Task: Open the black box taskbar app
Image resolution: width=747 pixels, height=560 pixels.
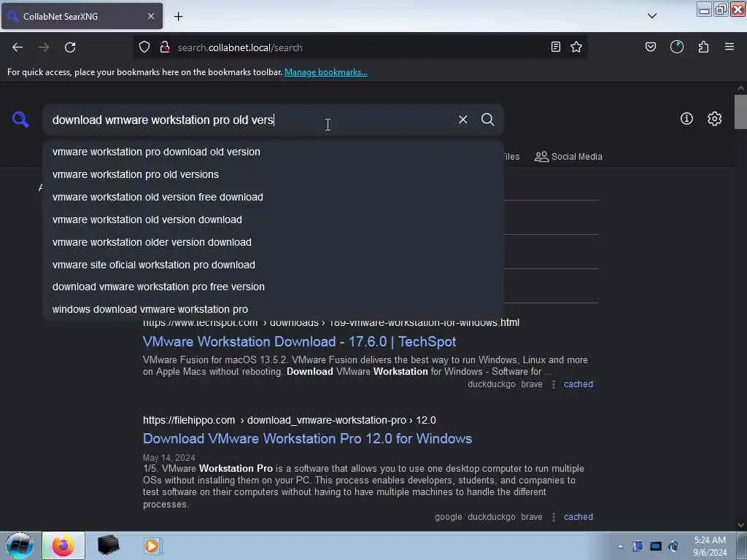Action: 108,545
